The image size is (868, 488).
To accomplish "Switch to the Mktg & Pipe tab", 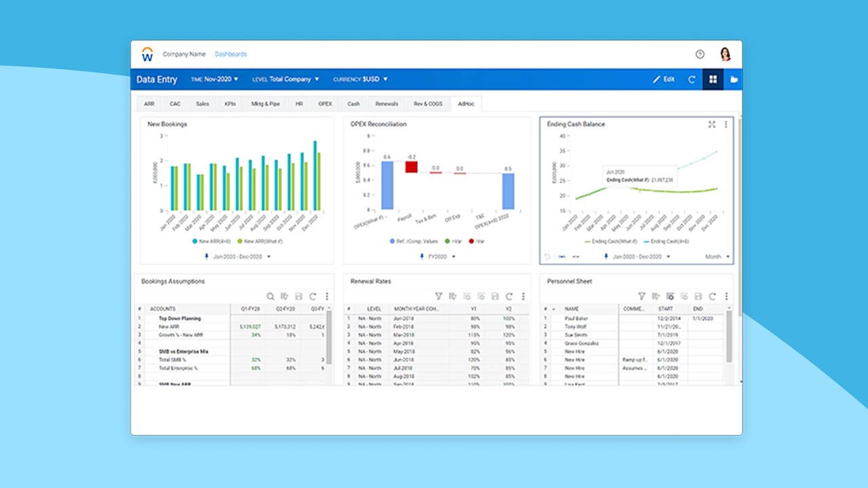I will coord(265,104).
